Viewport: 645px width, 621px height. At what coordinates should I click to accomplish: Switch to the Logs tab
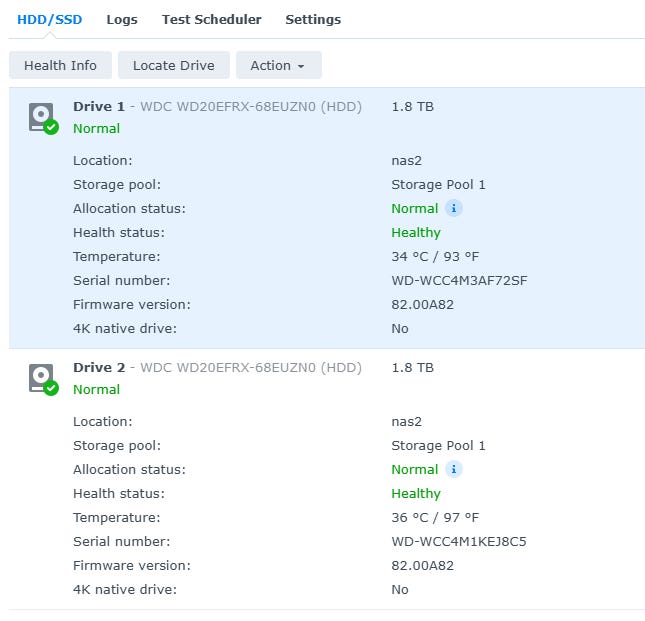tap(122, 19)
